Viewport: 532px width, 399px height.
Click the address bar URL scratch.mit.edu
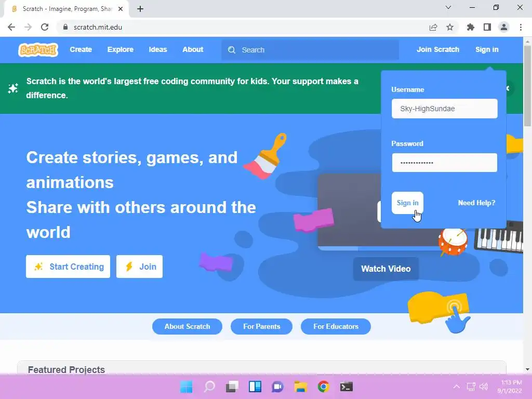(x=98, y=27)
